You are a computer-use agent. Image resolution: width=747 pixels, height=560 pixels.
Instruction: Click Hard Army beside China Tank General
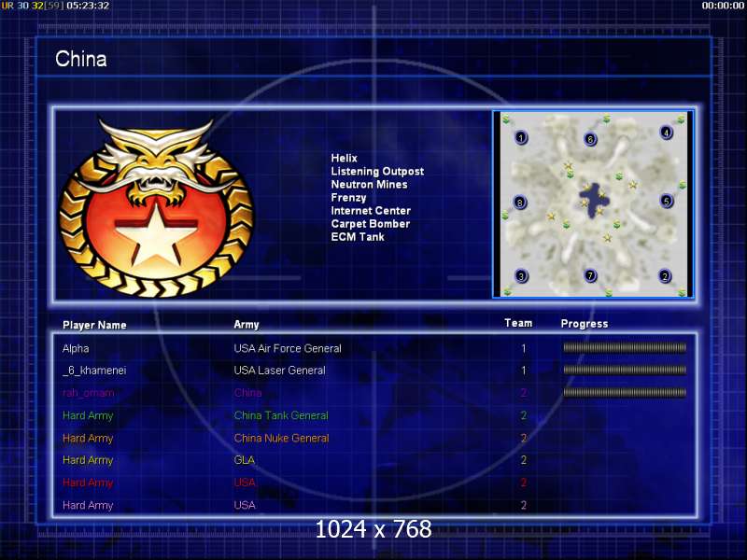[x=88, y=415]
